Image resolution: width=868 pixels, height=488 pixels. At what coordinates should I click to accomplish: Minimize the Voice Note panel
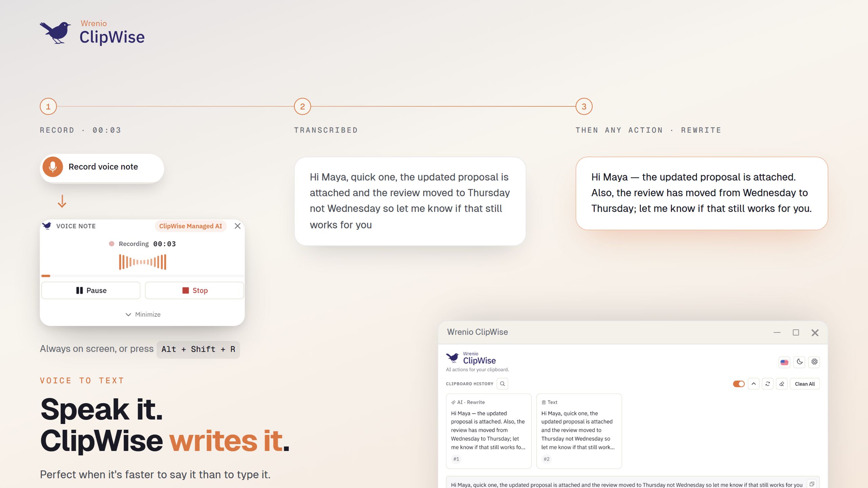[x=143, y=314]
